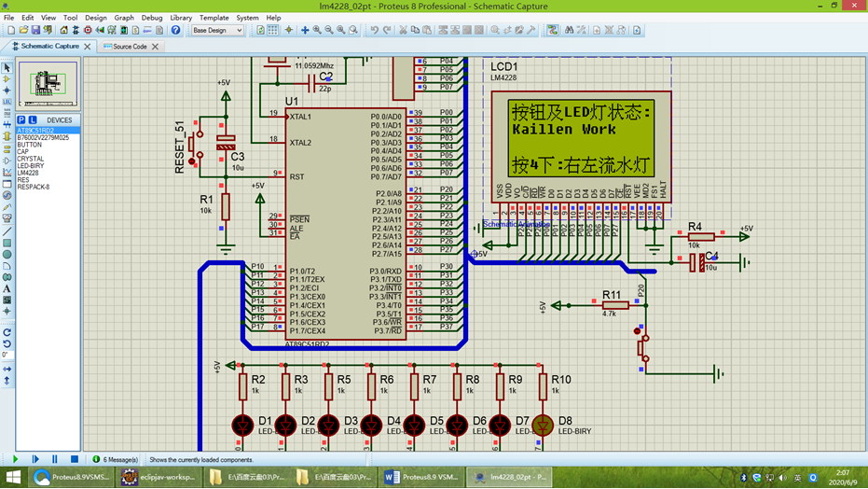868x489 pixels.
Task: Open the Design menu
Action: pos(95,18)
